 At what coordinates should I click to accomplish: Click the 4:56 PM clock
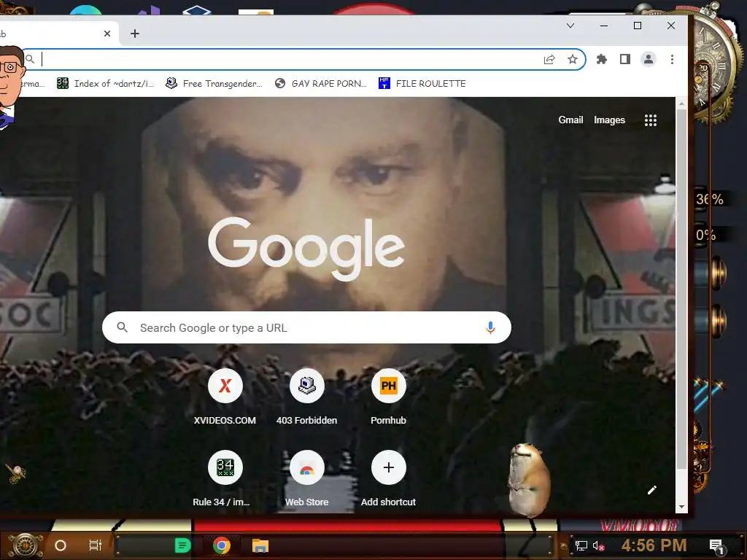[x=654, y=545]
